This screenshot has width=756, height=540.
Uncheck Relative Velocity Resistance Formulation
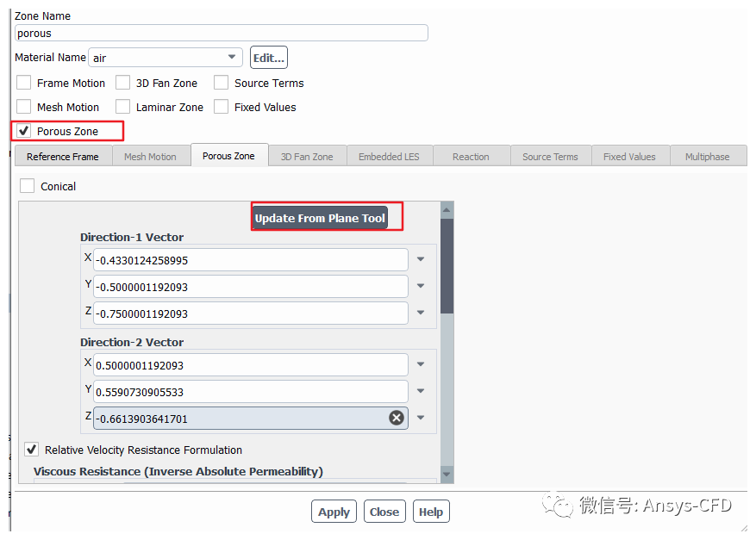[x=31, y=450]
